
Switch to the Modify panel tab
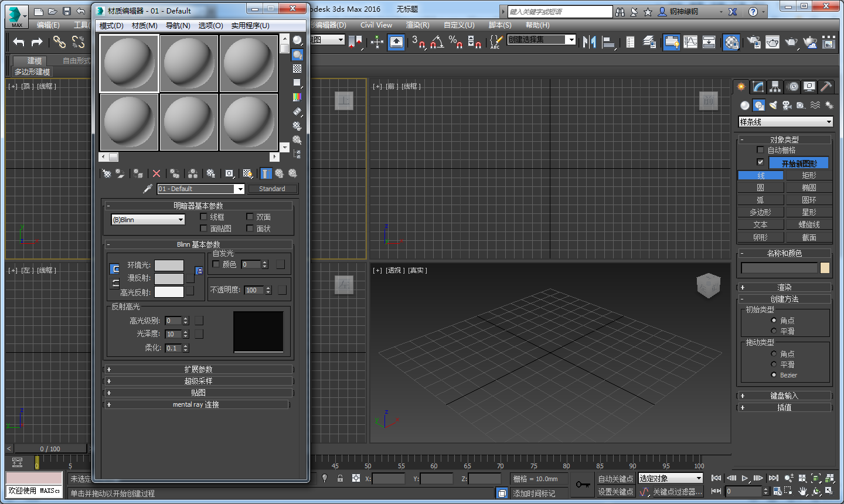pos(758,87)
